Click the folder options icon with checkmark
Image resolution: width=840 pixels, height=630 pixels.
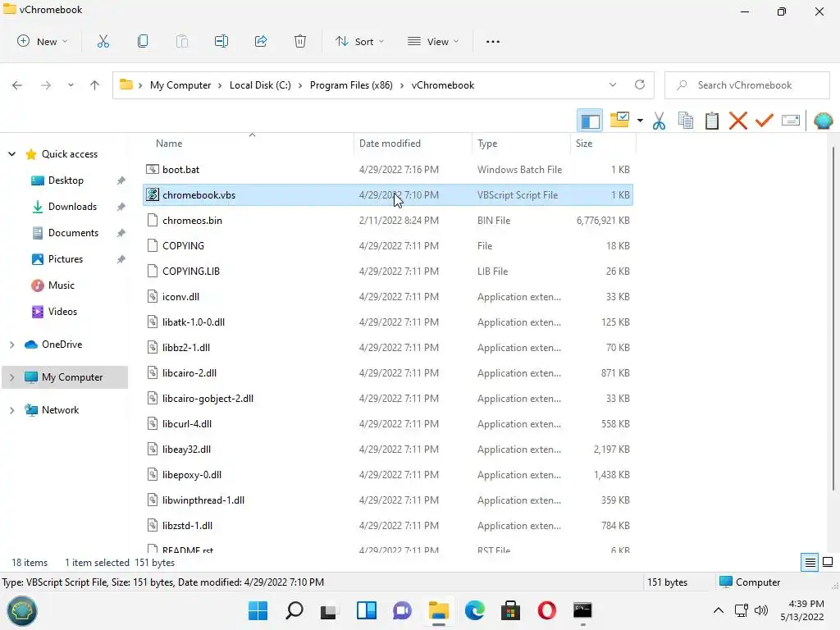620,120
